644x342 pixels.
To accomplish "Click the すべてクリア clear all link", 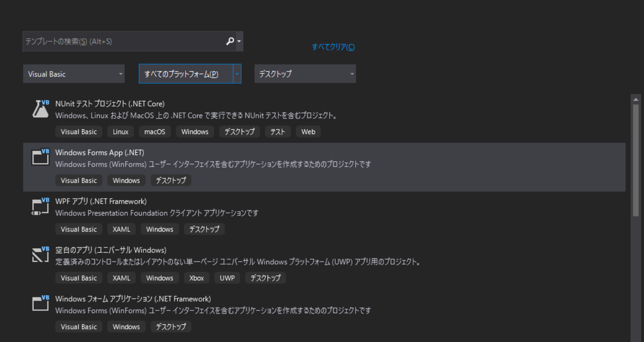I will (333, 47).
